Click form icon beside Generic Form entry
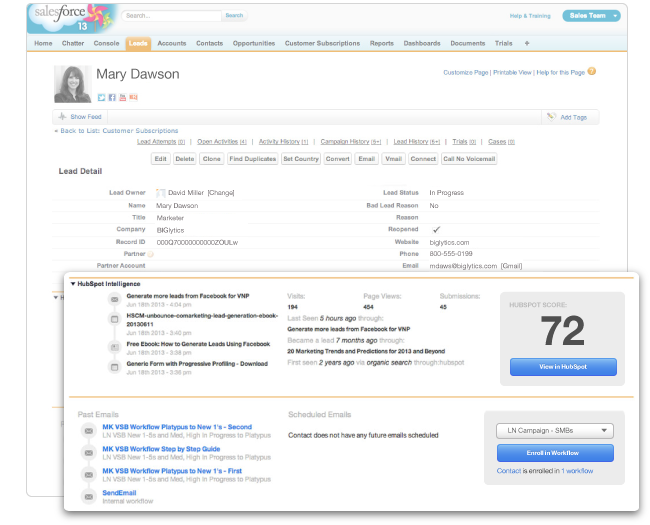 pos(114,367)
